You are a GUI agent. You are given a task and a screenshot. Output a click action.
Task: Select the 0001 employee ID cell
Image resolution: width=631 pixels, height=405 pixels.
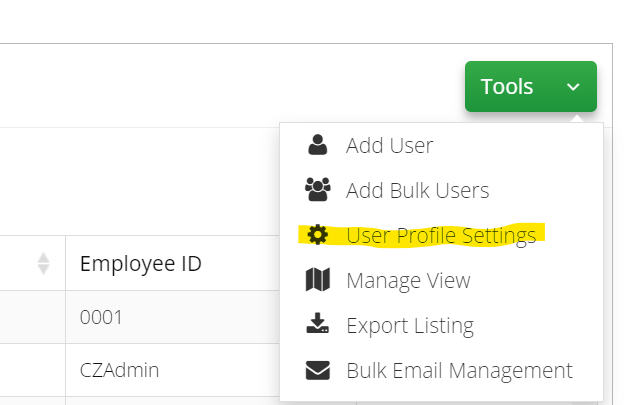tap(101, 318)
